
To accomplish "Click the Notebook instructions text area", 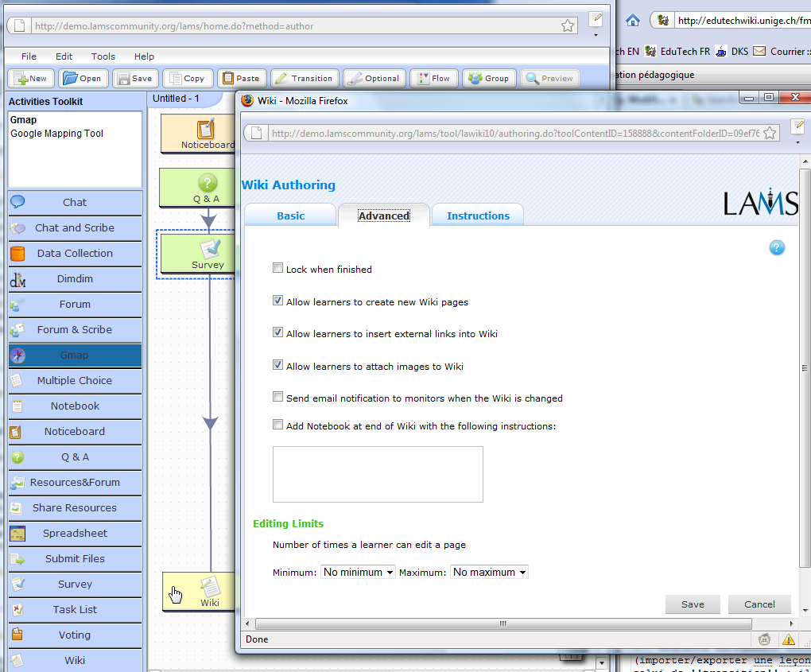I will [378, 475].
